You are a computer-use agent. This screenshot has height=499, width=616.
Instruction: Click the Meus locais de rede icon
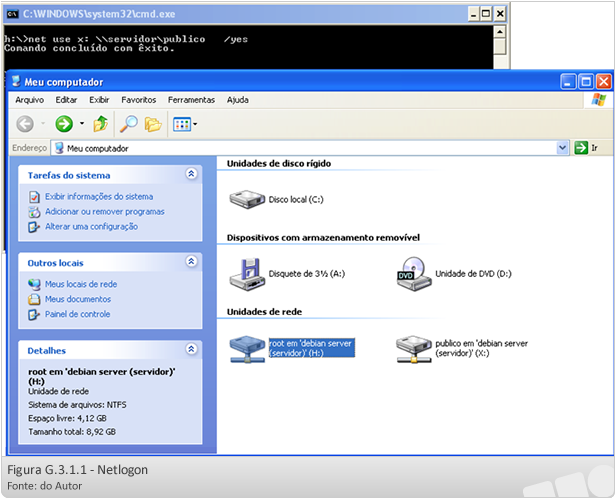(x=34, y=284)
